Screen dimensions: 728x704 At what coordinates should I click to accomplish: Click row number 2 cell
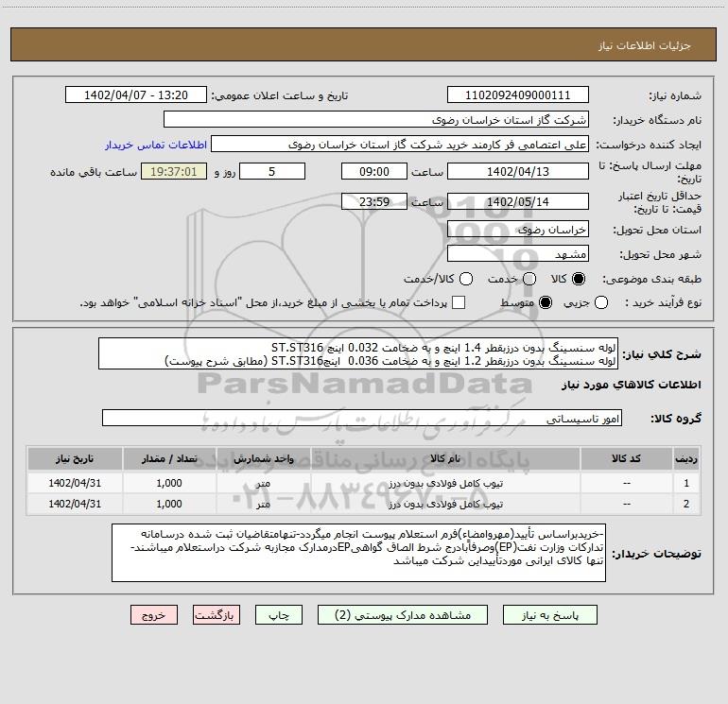pos(686,504)
